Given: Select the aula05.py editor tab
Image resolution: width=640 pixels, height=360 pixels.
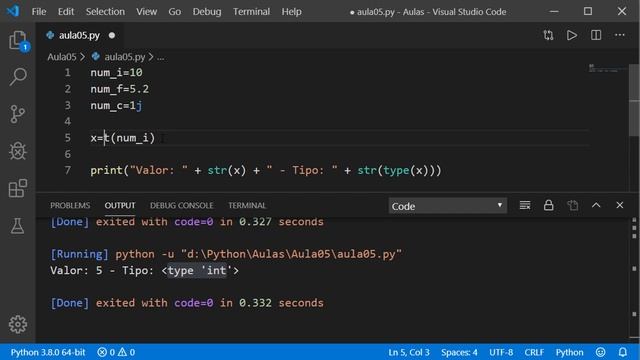Looking at the screenshot, I should (80, 36).
